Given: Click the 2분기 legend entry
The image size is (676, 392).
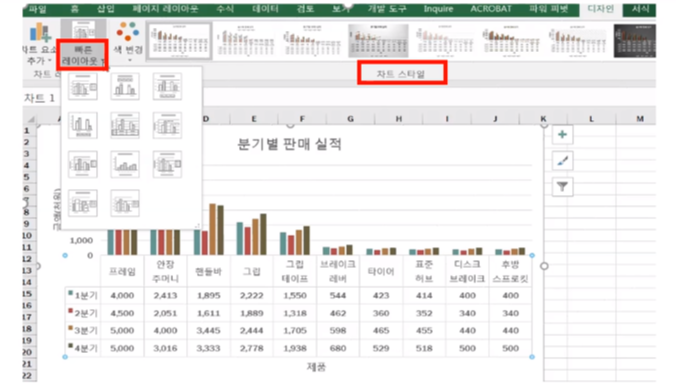Looking at the screenshot, I should [83, 313].
